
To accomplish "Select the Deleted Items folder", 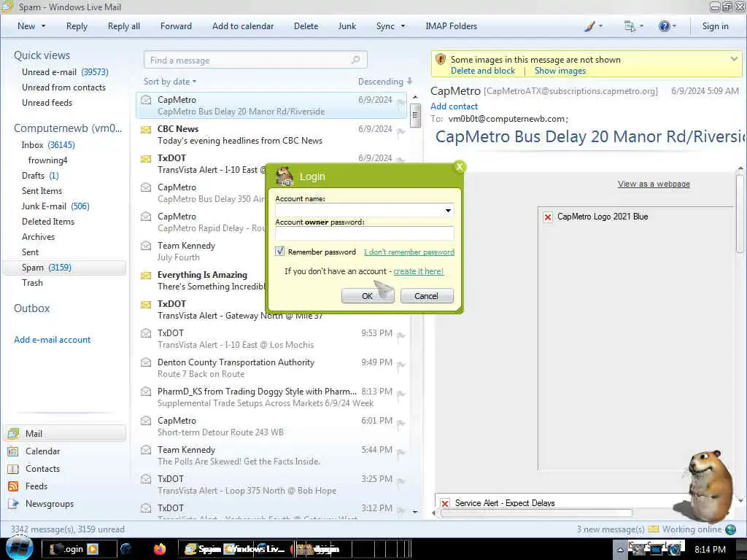I will click(x=48, y=222).
